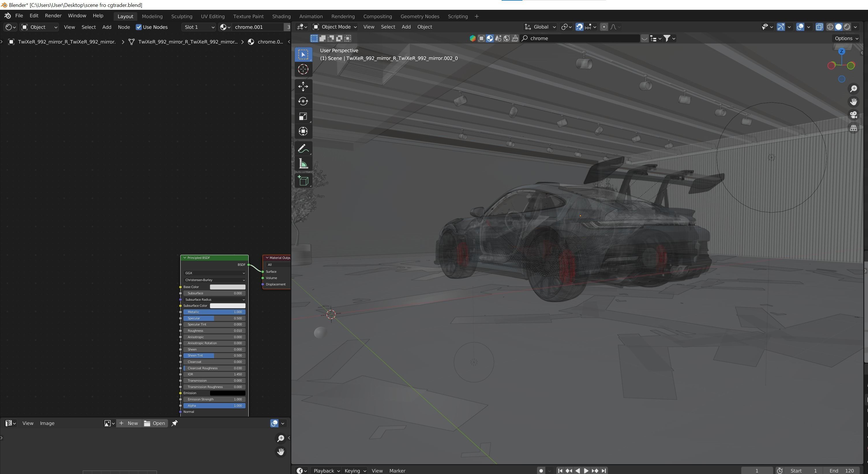Screen dimensions: 868x474
Task: Click the 3D Cursor tool
Action: 303,69
